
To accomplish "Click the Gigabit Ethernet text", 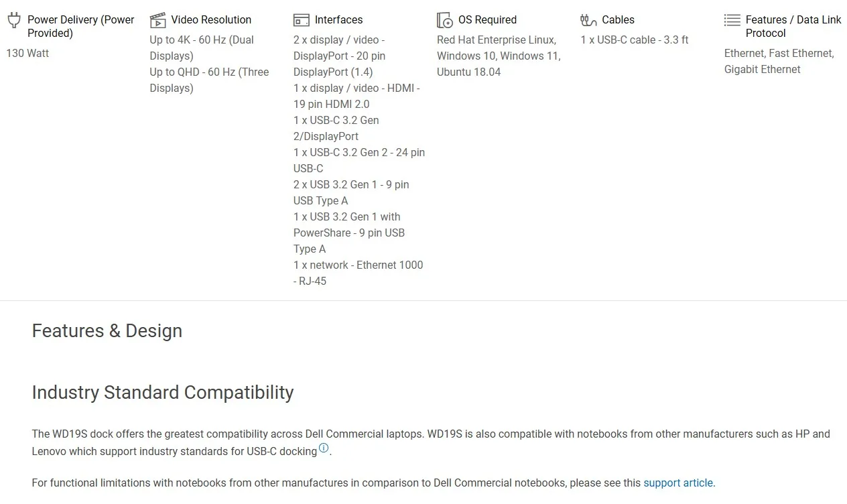I will (x=762, y=69).
